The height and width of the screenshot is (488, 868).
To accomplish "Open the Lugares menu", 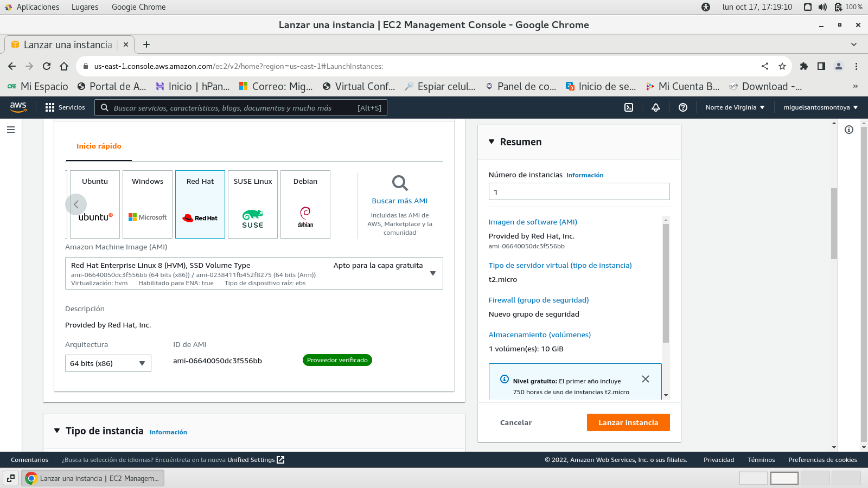I will [85, 7].
